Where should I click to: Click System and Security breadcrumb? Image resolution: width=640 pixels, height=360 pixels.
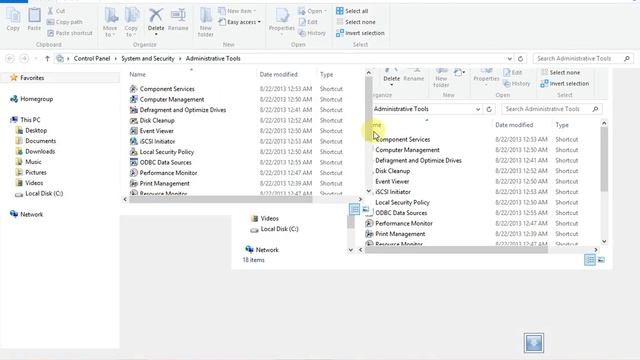148,58
